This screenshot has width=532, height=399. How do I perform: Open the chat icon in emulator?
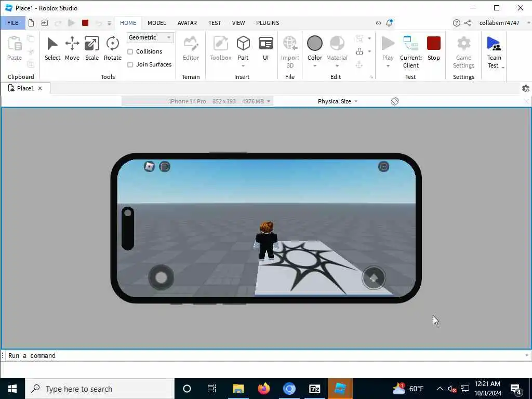pos(165,166)
